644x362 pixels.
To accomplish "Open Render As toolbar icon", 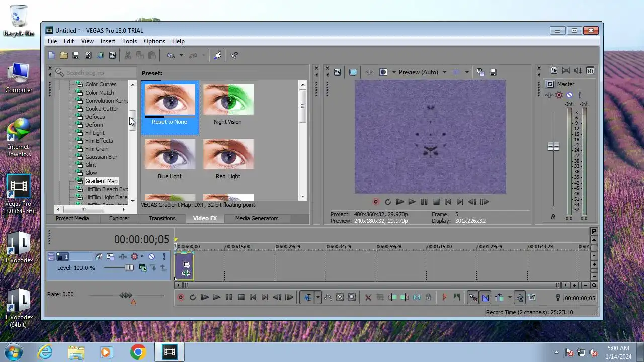I will point(100,55).
